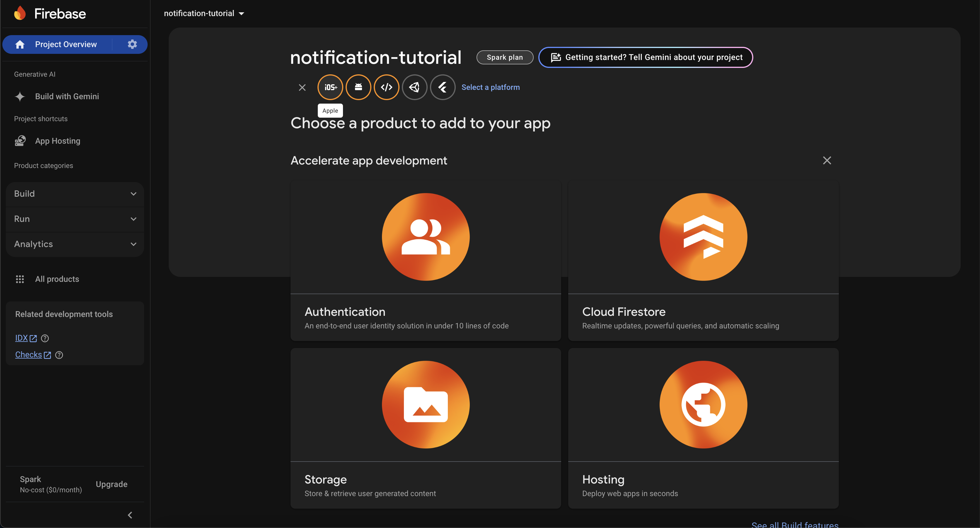Click the Build with Gemini sparkle icon
Viewport: 980px width, 528px height.
[x=20, y=97]
